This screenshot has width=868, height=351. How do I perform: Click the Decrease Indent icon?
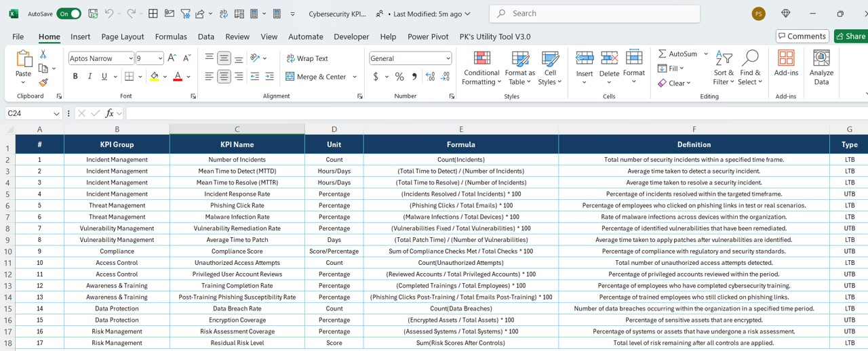click(255, 77)
